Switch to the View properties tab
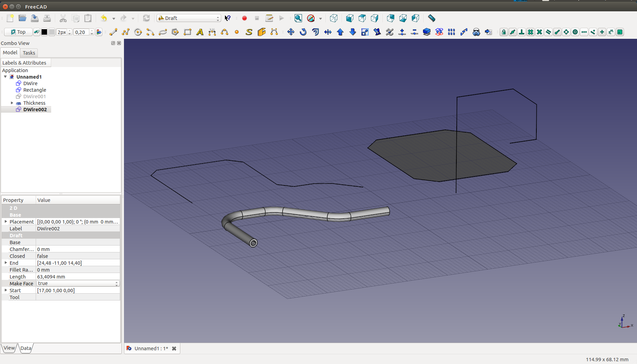The height and width of the screenshot is (364, 637). 9,348
